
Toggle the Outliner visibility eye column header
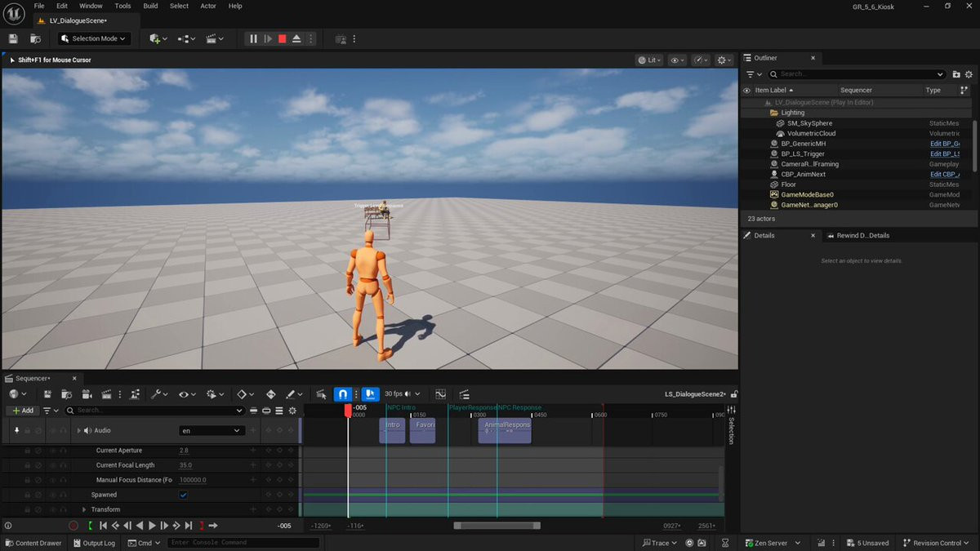pyautogui.click(x=746, y=91)
